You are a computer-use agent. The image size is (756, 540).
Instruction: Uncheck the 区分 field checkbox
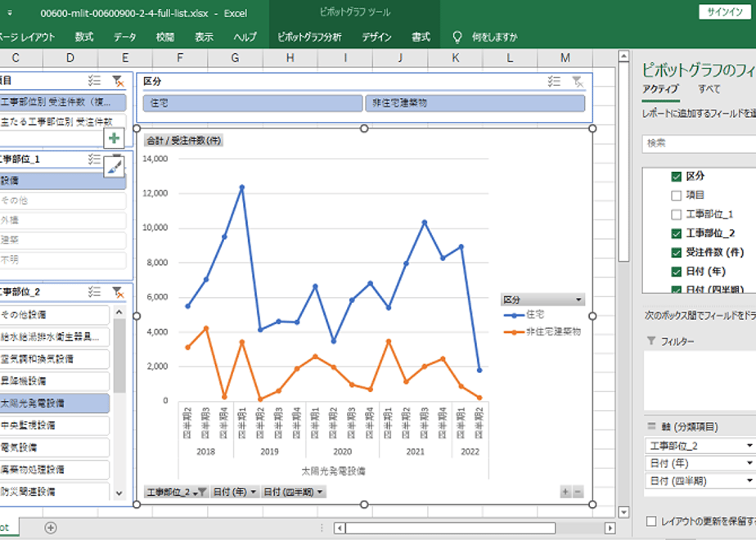[x=677, y=177]
